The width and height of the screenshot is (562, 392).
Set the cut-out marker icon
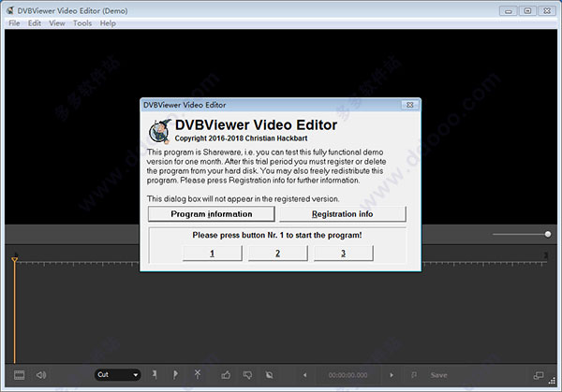click(x=175, y=375)
